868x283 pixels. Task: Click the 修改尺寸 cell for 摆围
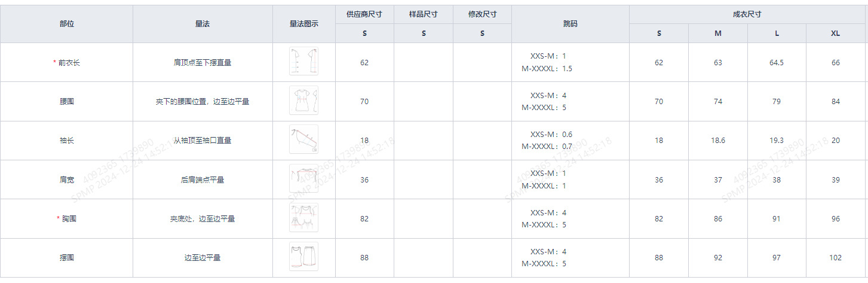point(482,258)
